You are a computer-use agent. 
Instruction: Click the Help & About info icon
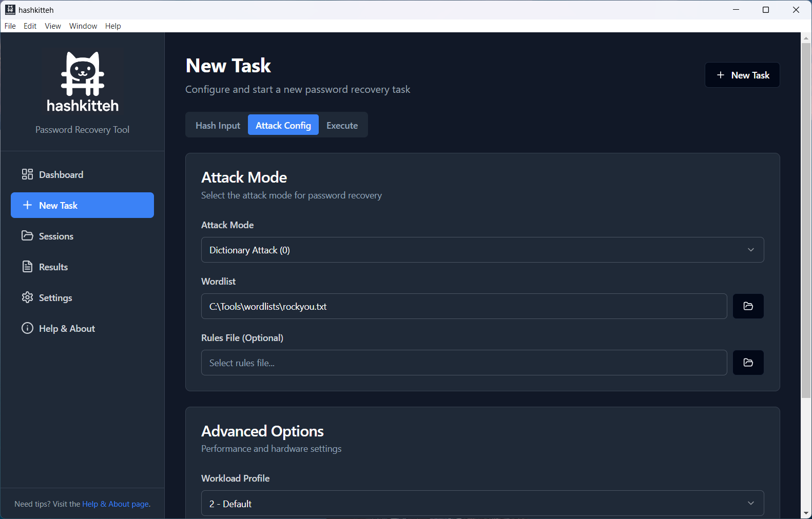tap(27, 328)
